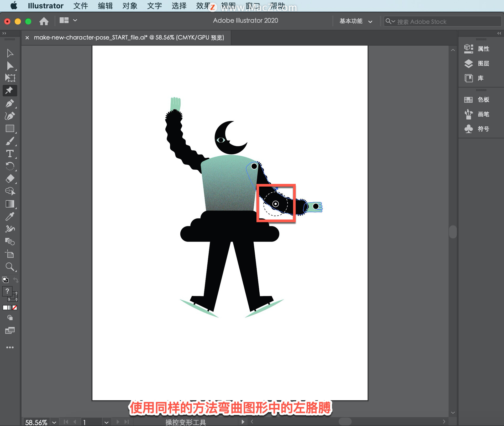Click the horizontal scrollbar thumb
The image size is (504, 426).
[345, 422]
